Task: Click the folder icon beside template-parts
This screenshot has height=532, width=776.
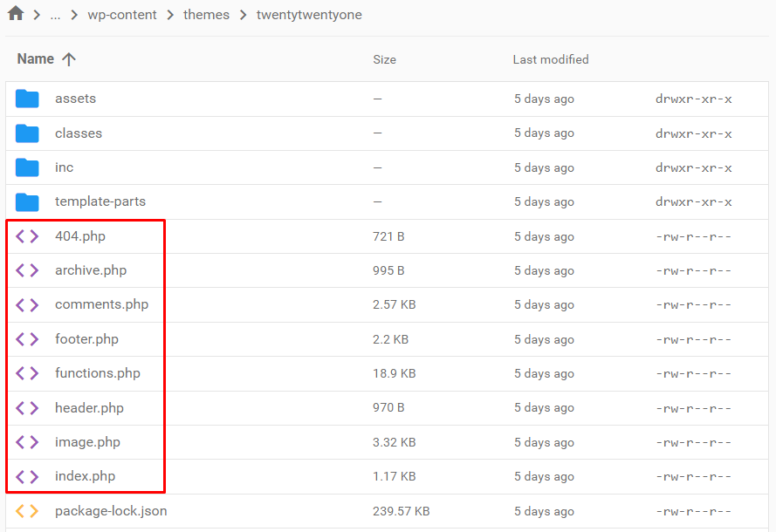Action: pyautogui.click(x=27, y=201)
